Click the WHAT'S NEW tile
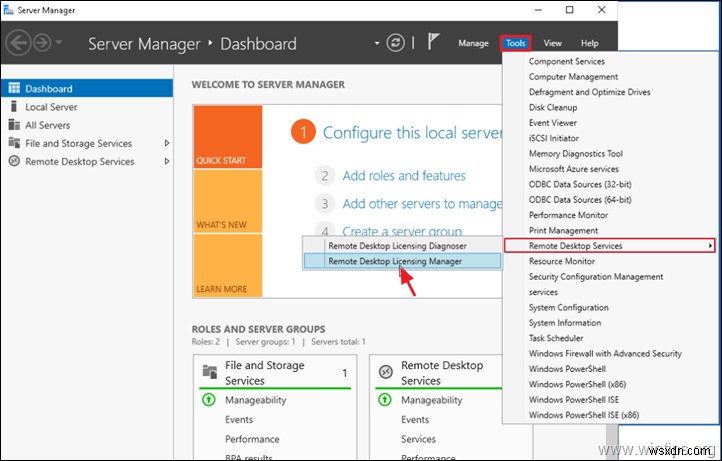The image size is (722, 461). tap(228, 201)
